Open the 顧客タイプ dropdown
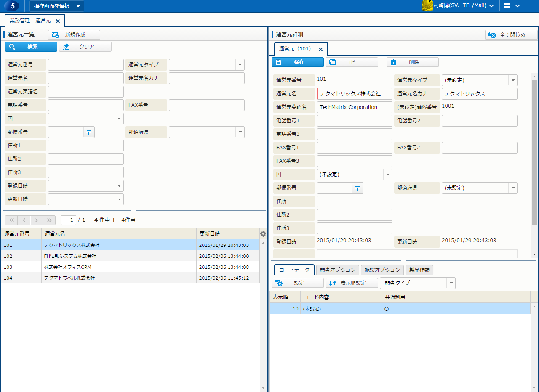Image resolution: width=539 pixels, height=392 pixels. (451, 283)
